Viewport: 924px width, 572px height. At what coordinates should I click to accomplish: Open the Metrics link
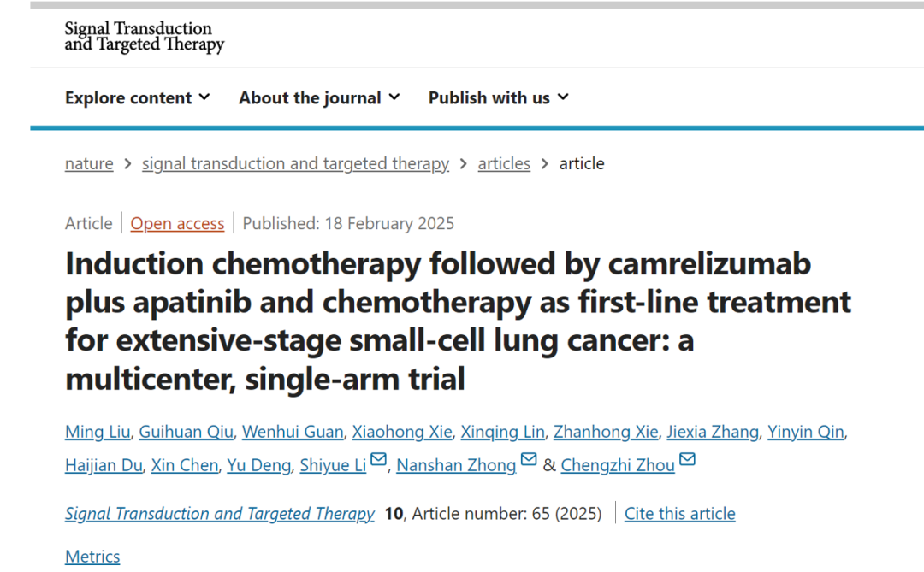point(92,557)
